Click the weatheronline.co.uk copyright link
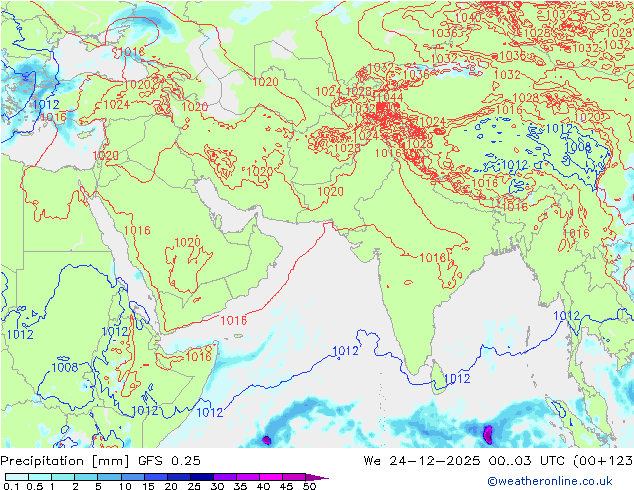Screen dimensions: 634x490 click(x=550, y=481)
